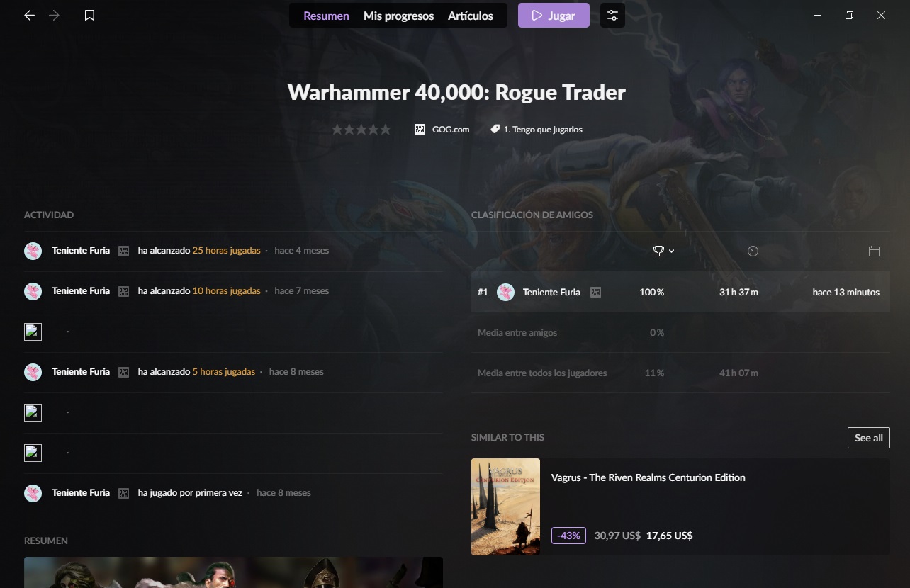Click See all similar games button
The width and height of the screenshot is (910, 588).
click(868, 438)
